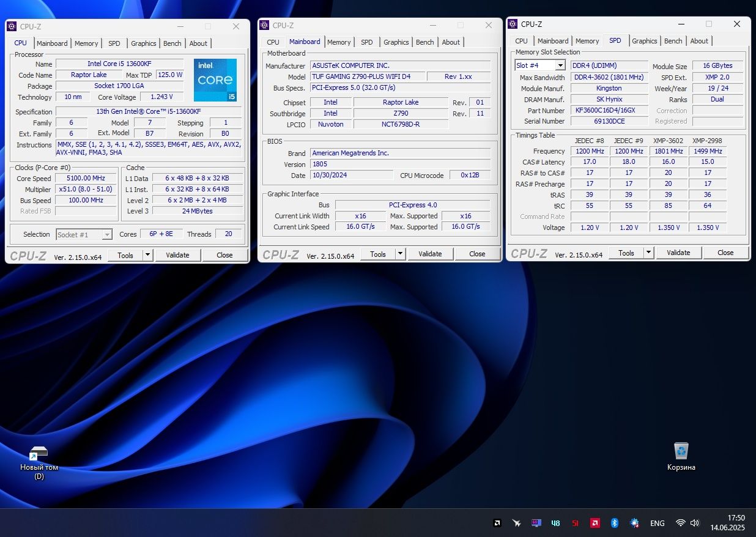Click CPU-Z title icon in the Processor window

tap(12, 26)
